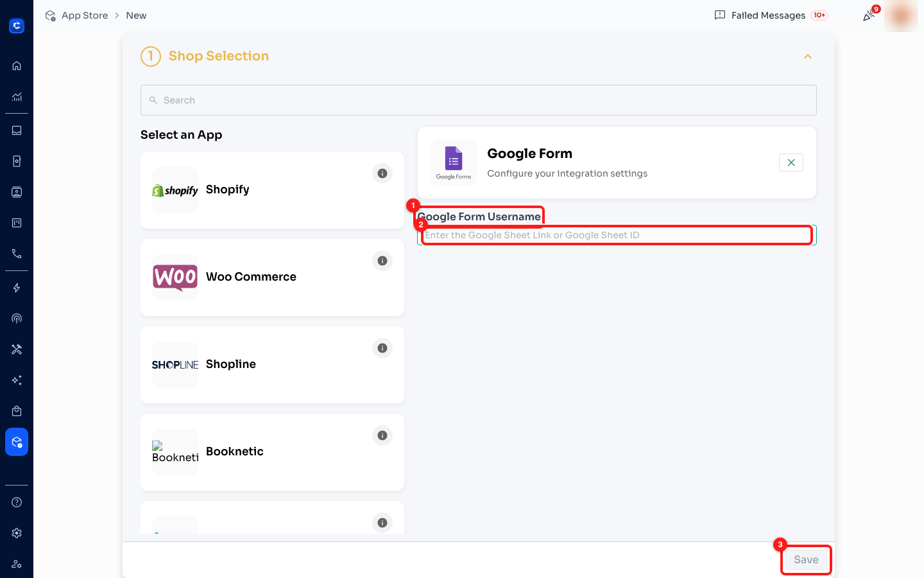Show info for Woo Commerce app
924x578 pixels.
click(382, 261)
